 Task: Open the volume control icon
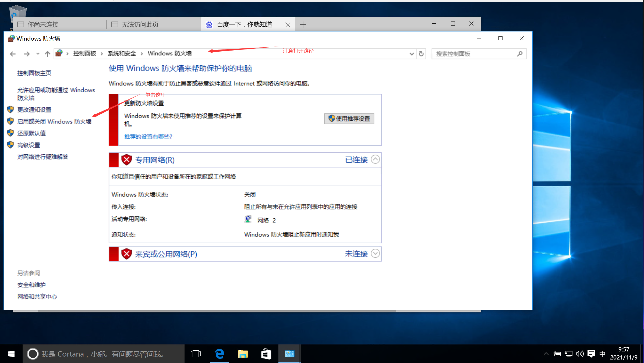click(580, 354)
